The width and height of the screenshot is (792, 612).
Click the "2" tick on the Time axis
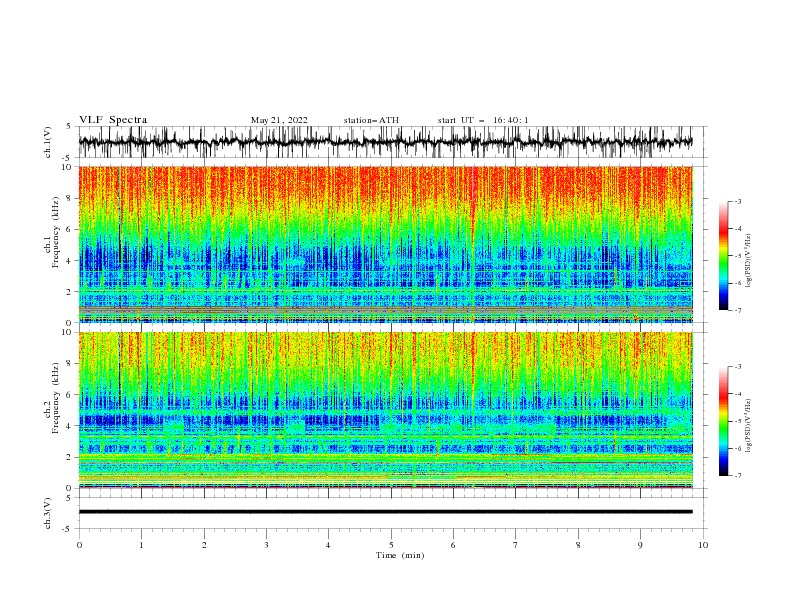(204, 545)
